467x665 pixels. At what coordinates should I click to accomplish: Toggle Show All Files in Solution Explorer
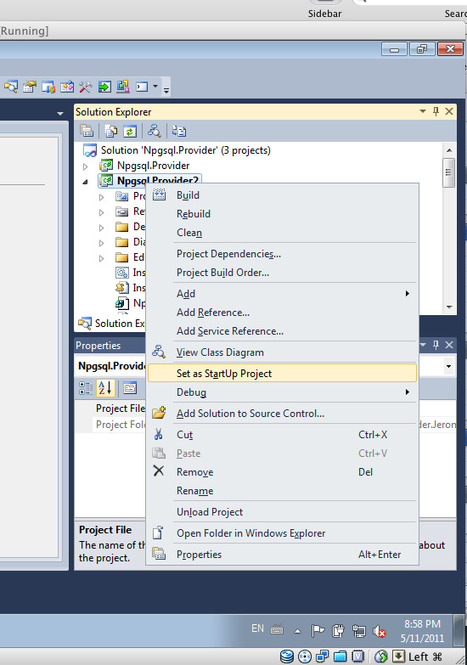click(111, 131)
